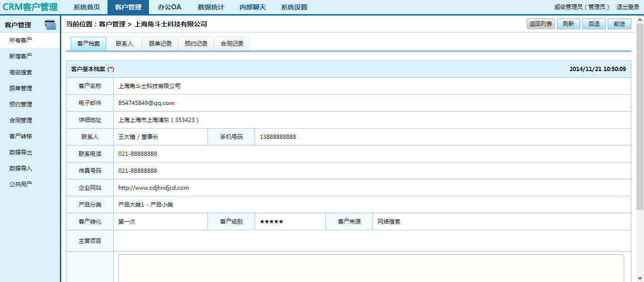644x282 pixels.
Task: Click the card icon beside 客户管理 header
Action: pyautogui.click(x=50, y=25)
